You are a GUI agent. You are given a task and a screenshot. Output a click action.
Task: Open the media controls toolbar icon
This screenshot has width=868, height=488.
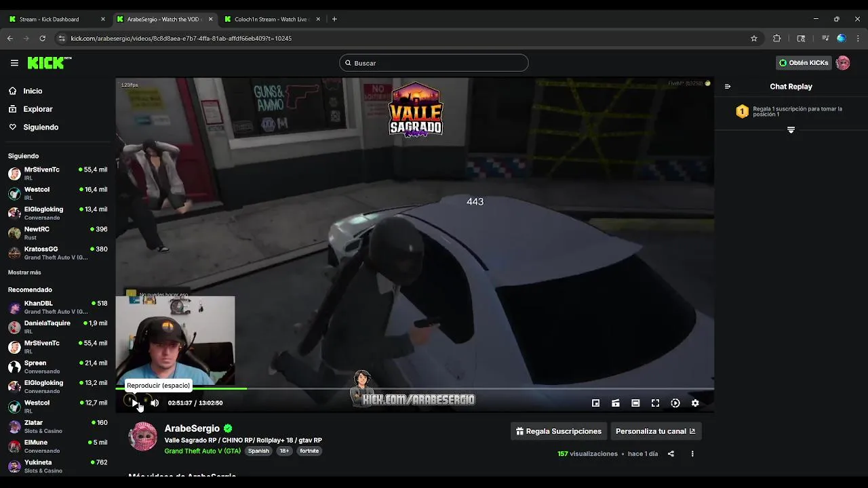pyautogui.click(x=825, y=39)
